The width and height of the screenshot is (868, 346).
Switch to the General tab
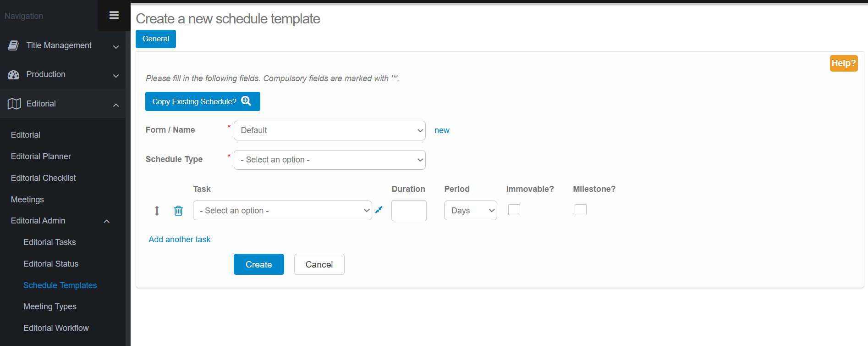156,39
